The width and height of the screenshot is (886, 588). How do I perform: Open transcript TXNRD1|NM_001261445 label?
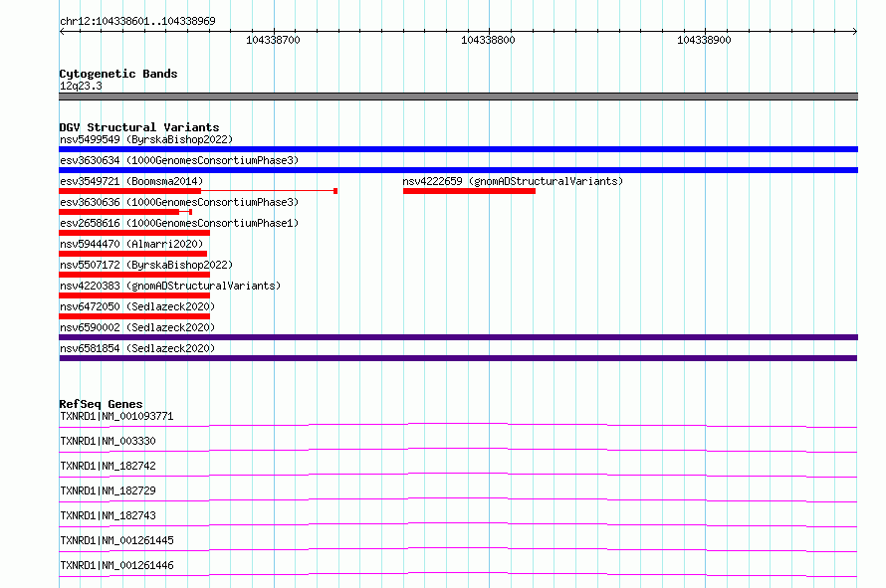click(x=116, y=540)
